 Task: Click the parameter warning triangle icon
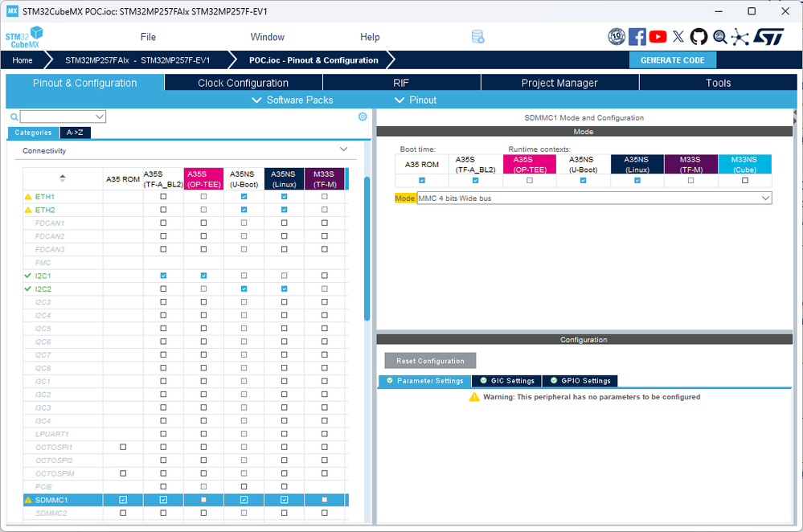[474, 397]
